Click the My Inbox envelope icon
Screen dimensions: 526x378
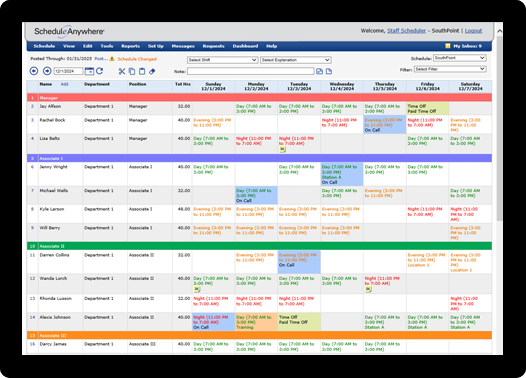[448, 46]
